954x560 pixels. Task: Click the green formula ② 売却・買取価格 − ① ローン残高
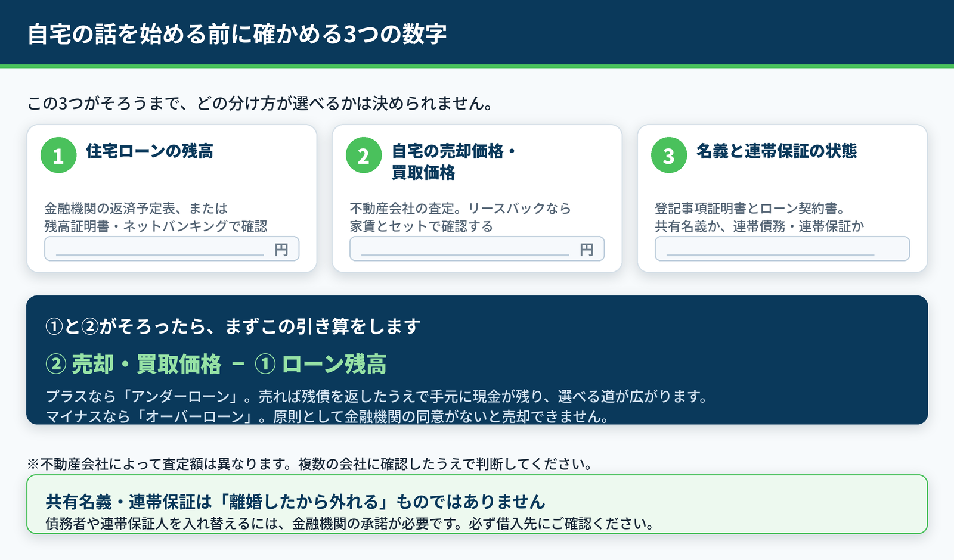click(x=216, y=364)
